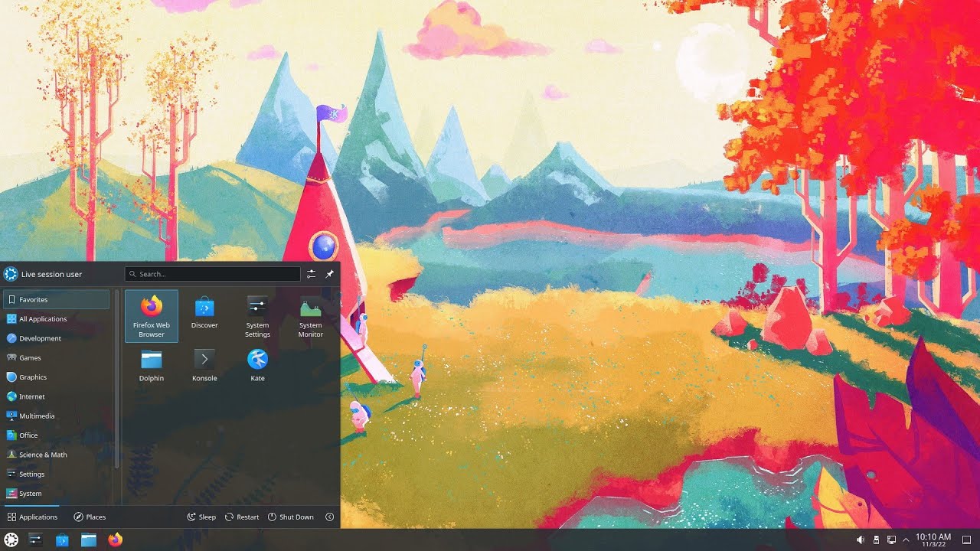The width and height of the screenshot is (980, 551).
Task: Open the Games category
Action: (x=57, y=357)
